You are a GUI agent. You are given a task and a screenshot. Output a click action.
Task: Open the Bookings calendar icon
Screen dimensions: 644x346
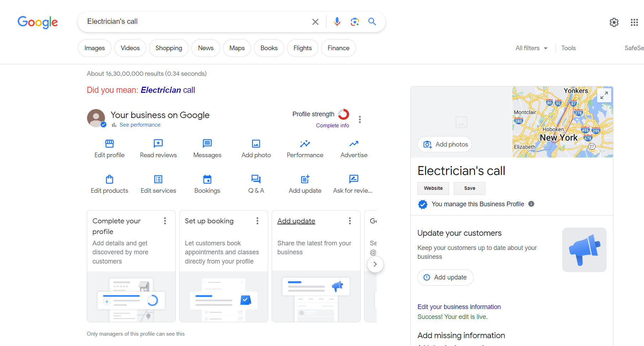click(207, 179)
